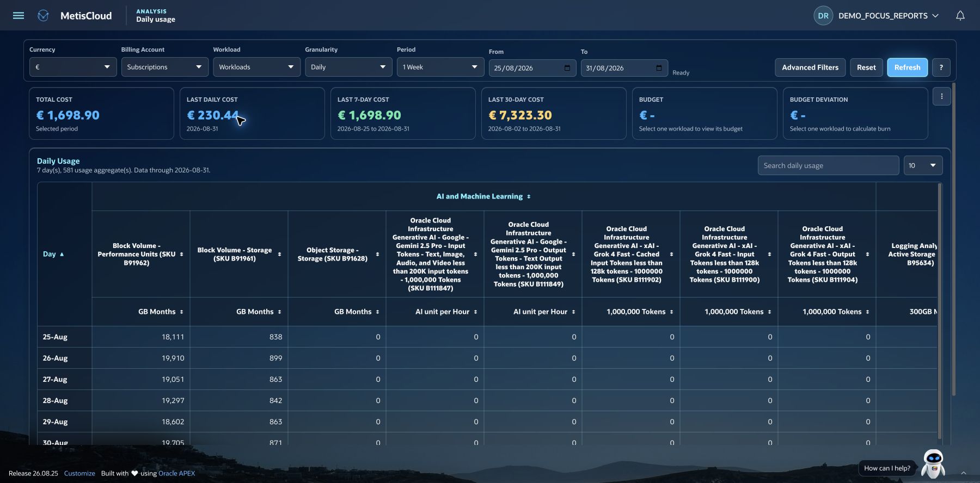Open the Period 1 Week dropdown
Screen dimensions: 980x483
pos(440,67)
